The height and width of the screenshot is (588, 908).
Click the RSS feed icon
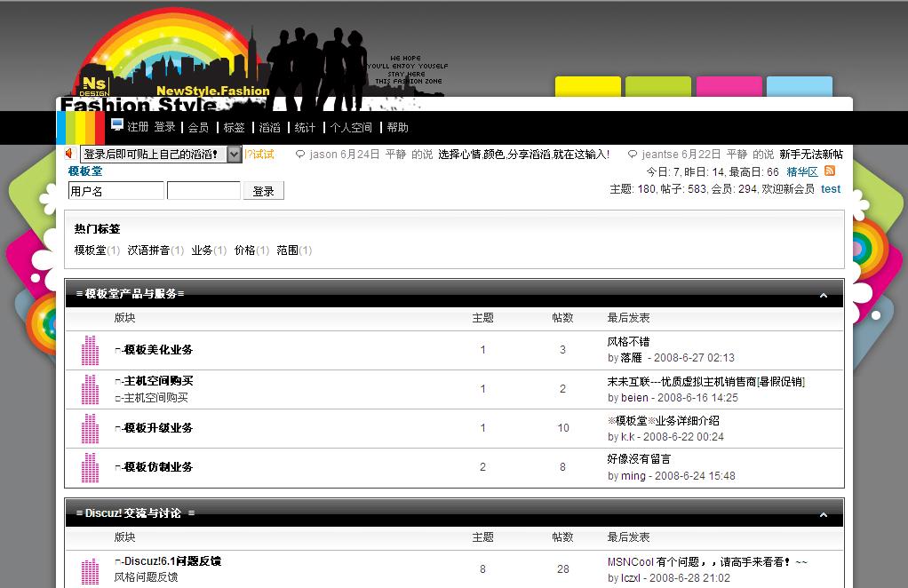(x=829, y=171)
